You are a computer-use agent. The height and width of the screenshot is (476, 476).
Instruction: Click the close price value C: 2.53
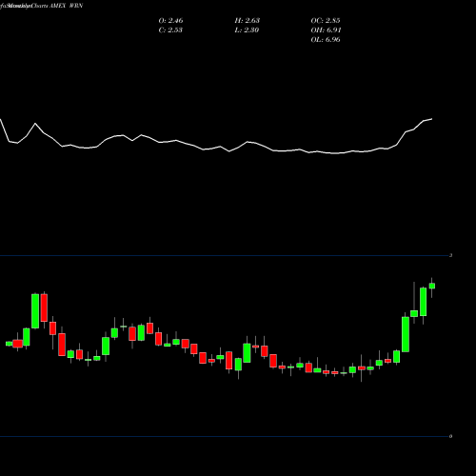pyautogui.click(x=170, y=30)
